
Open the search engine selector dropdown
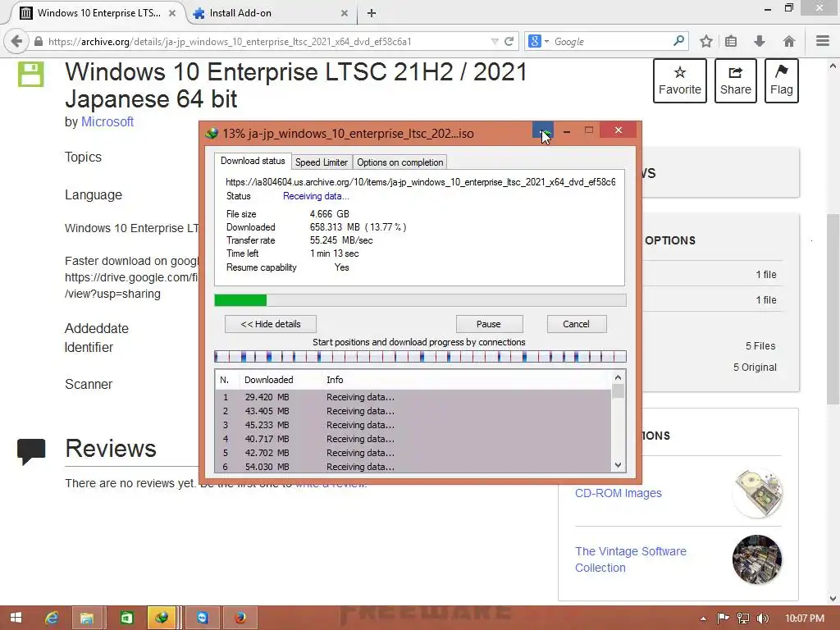click(x=538, y=41)
